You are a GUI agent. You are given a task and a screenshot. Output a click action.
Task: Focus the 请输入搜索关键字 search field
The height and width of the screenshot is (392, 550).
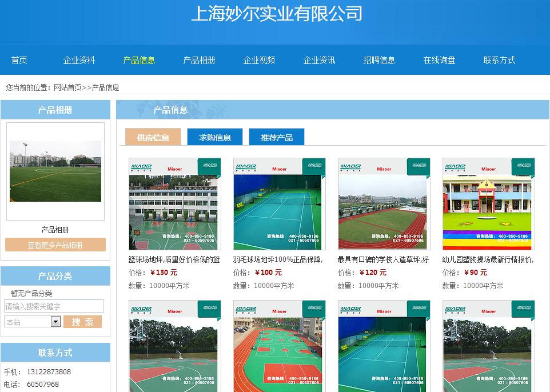[54, 306]
